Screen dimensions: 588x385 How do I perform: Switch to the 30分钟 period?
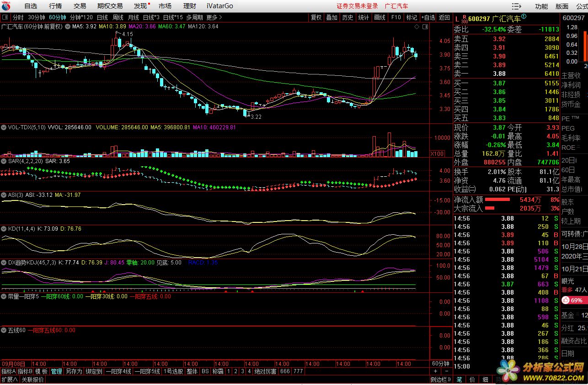pyautogui.click(x=37, y=17)
